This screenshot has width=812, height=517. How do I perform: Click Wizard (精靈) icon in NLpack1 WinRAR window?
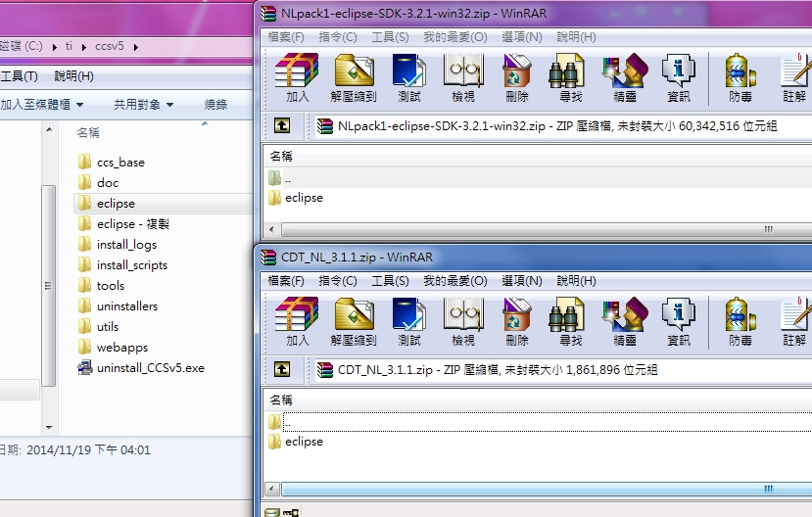coord(625,77)
